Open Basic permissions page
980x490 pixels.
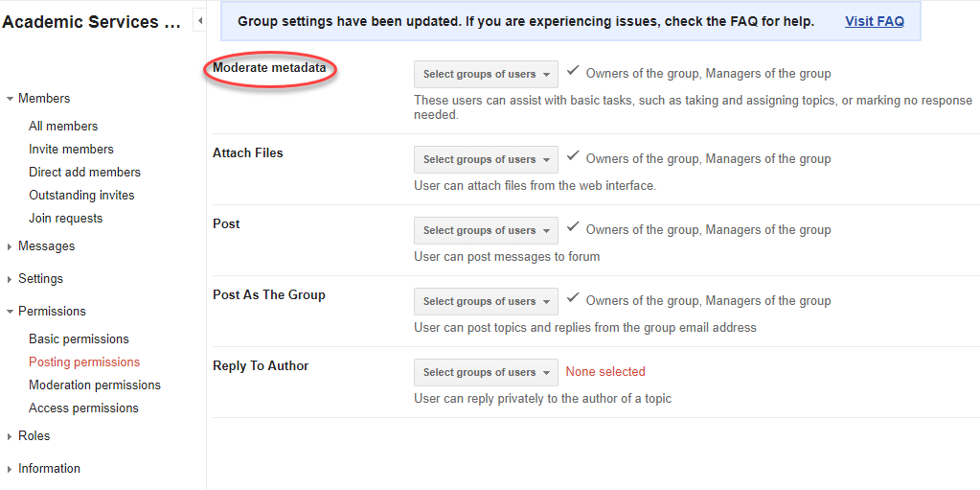79,339
